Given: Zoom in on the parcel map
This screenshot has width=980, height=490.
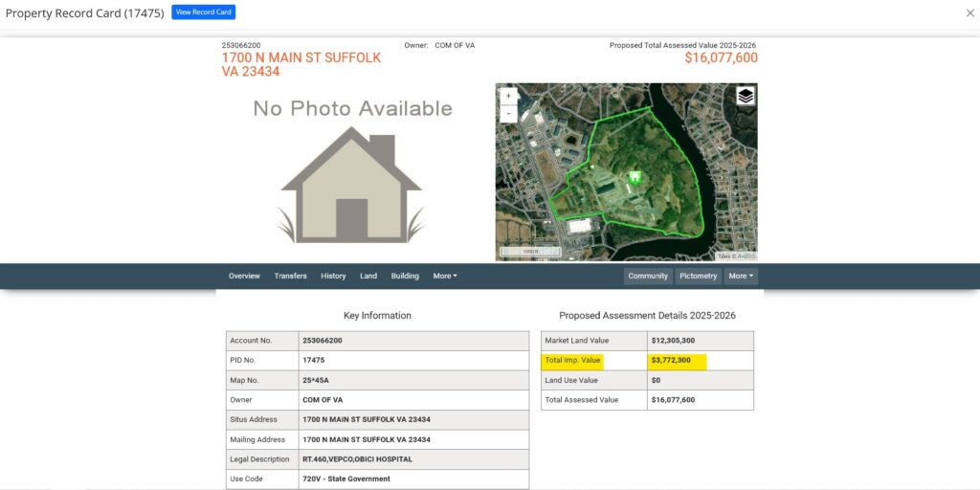Looking at the screenshot, I should tap(508, 96).
